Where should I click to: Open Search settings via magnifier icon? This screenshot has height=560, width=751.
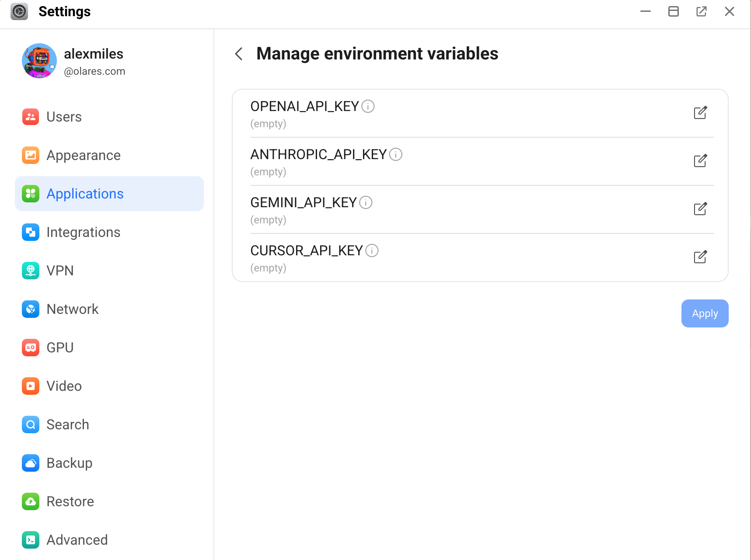click(x=30, y=424)
